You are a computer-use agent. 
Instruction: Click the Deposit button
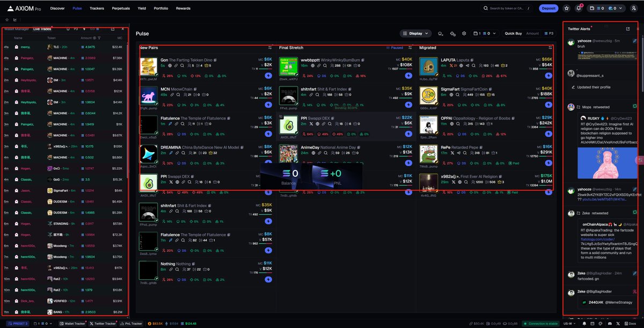548,9
